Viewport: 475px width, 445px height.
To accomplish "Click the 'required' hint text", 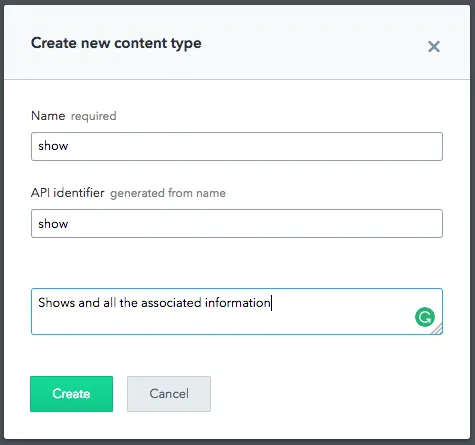I will (94, 116).
